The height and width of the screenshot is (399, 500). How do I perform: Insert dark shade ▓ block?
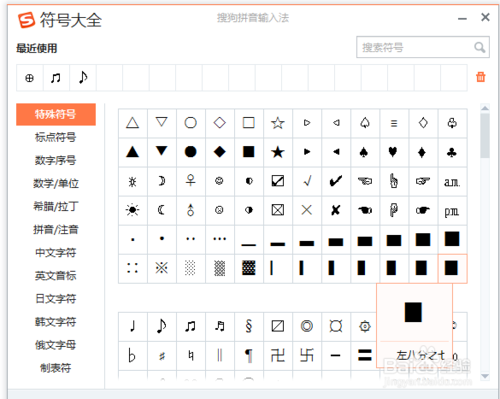[x=249, y=268]
